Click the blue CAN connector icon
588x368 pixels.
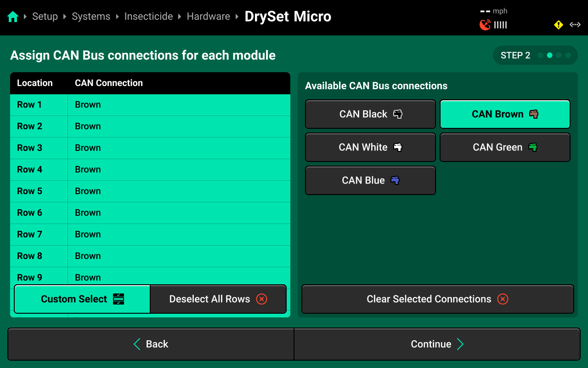pos(395,180)
